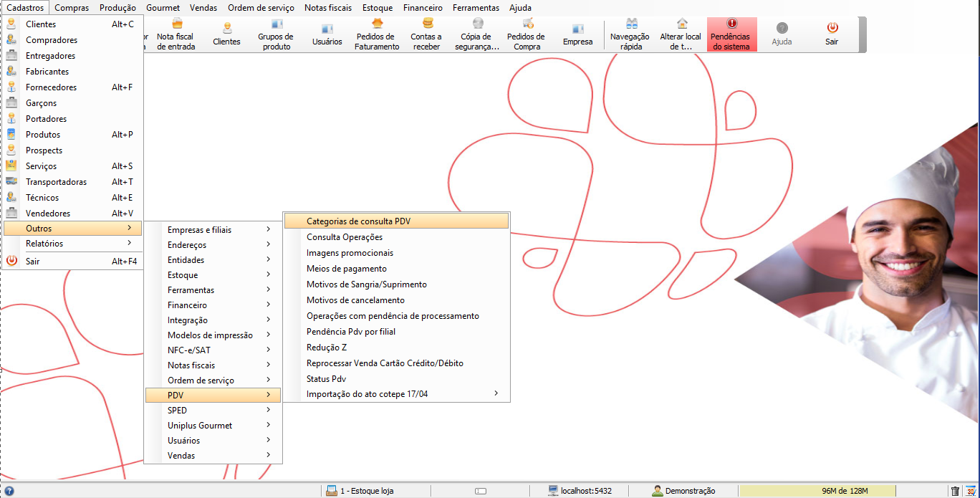Expand the Integração submenu

coord(213,320)
